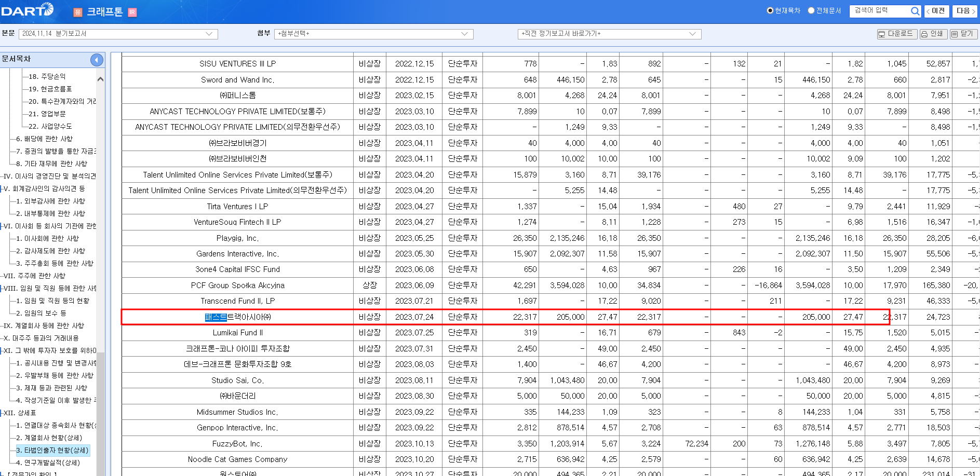Expand XI. 그 밖에 투자자 보호를 위하여
This screenshot has height=476, width=980.
tap(50, 350)
